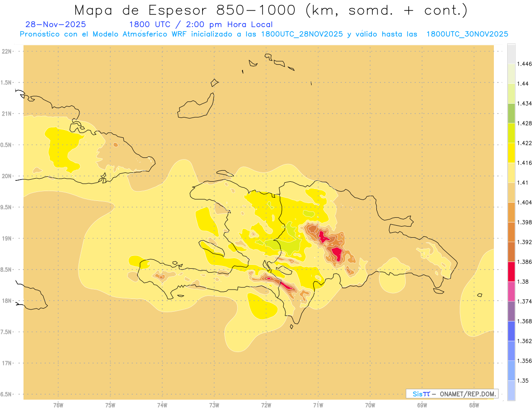Click the 68W longitude axis label
This screenshot has height=411, width=532.
pos(474,405)
